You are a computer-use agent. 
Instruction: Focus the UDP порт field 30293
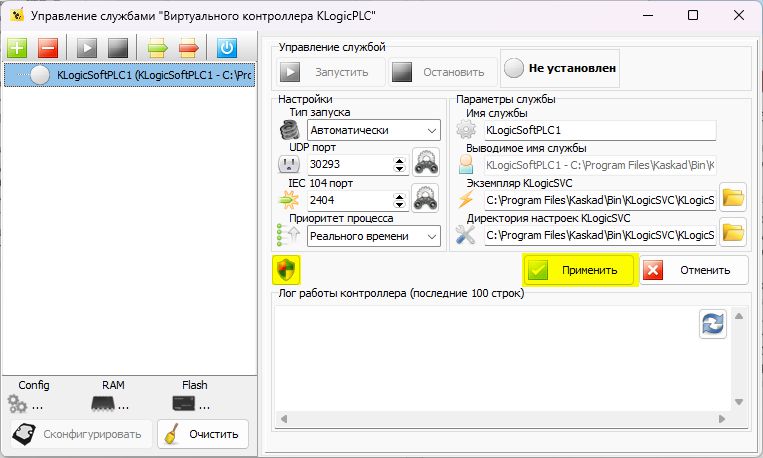pyautogui.click(x=350, y=165)
